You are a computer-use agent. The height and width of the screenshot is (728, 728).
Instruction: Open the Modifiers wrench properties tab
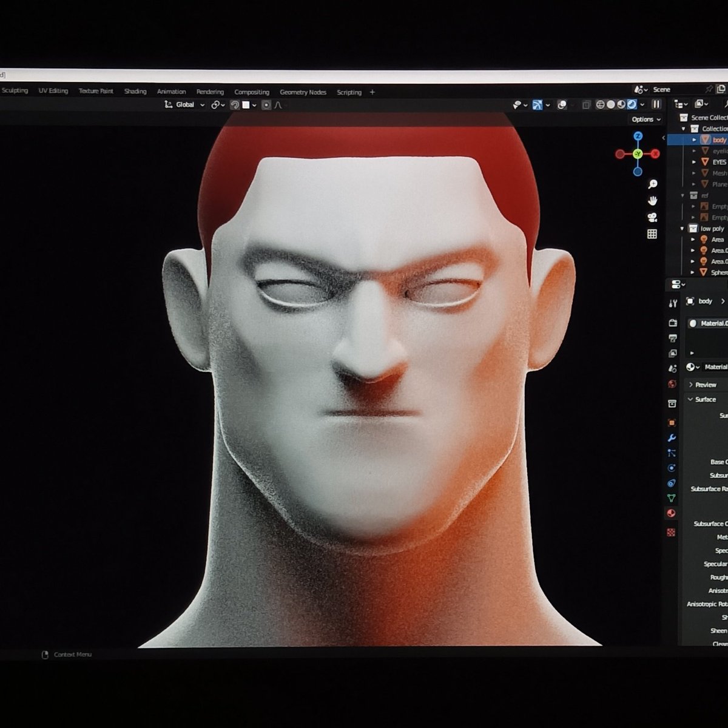tap(672, 438)
